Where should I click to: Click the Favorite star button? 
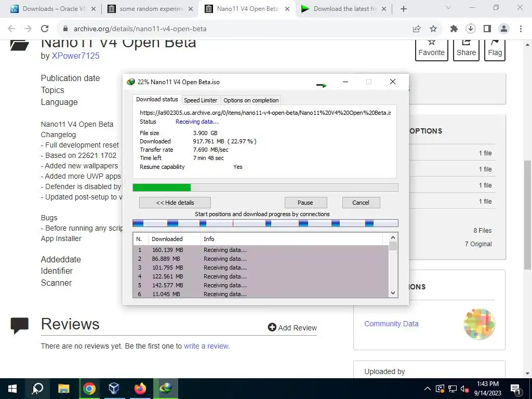pos(432,49)
